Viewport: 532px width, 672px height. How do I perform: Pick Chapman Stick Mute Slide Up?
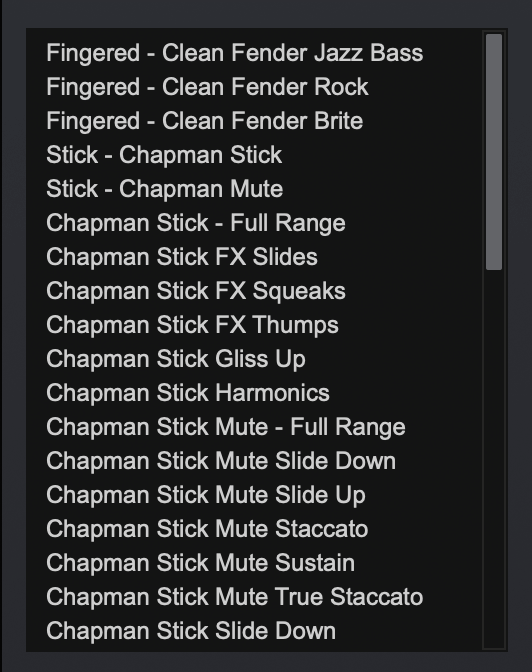206,495
